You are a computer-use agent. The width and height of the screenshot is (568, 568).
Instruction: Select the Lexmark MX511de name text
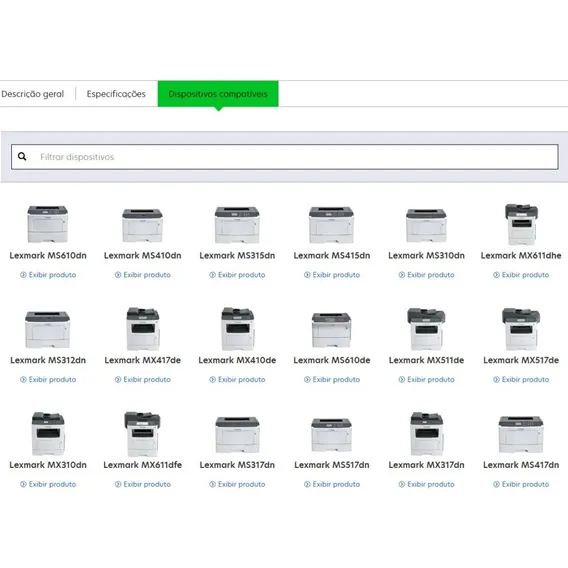click(x=426, y=360)
